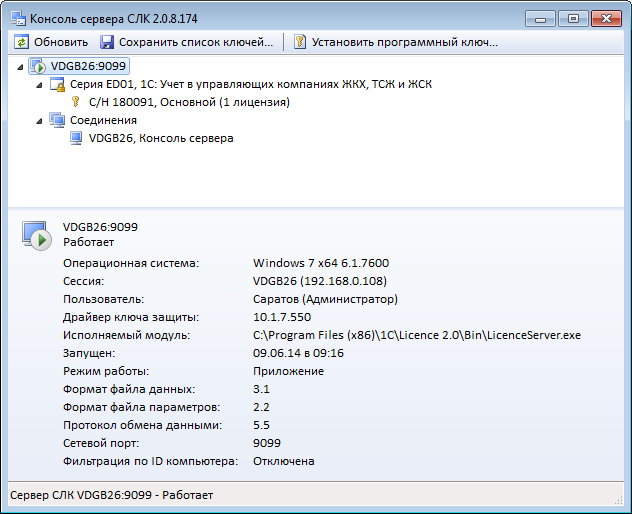Viewport: 632px width, 514px height.
Task: Click the small key icon beside С/Н 180091
Action: click(75, 102)
